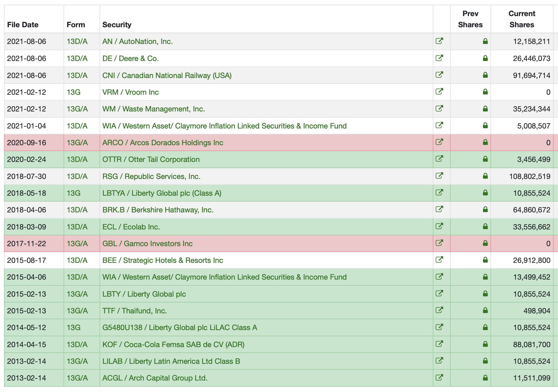Open external link icon in 2015-04-06 WIA row
Viewport: 558px width, 392px height.
(x=439, y=277)
